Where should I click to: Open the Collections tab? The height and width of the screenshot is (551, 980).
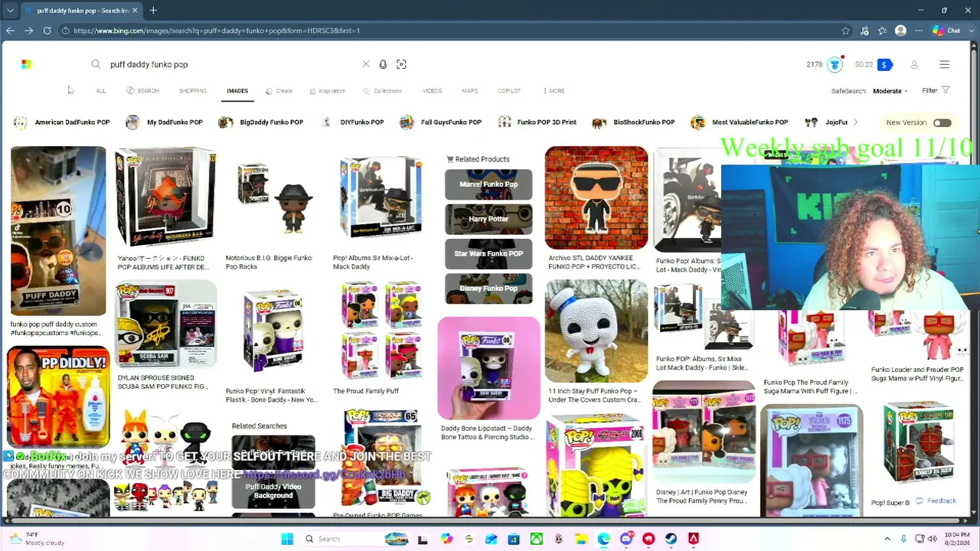(x=382, y=91)
